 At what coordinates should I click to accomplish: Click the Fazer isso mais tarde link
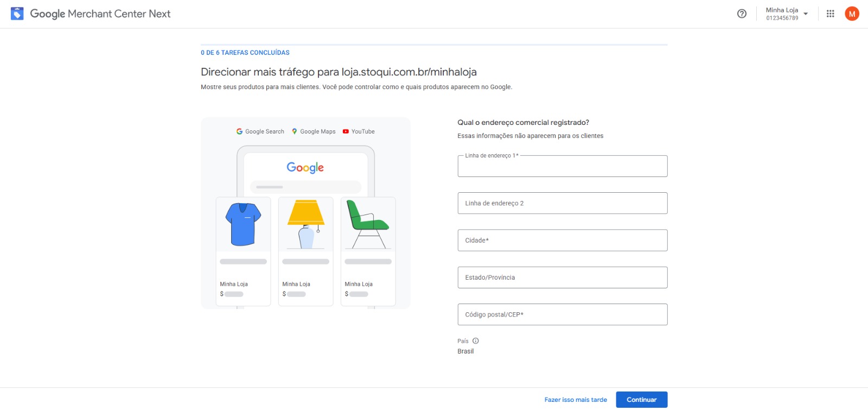(576, 400)
